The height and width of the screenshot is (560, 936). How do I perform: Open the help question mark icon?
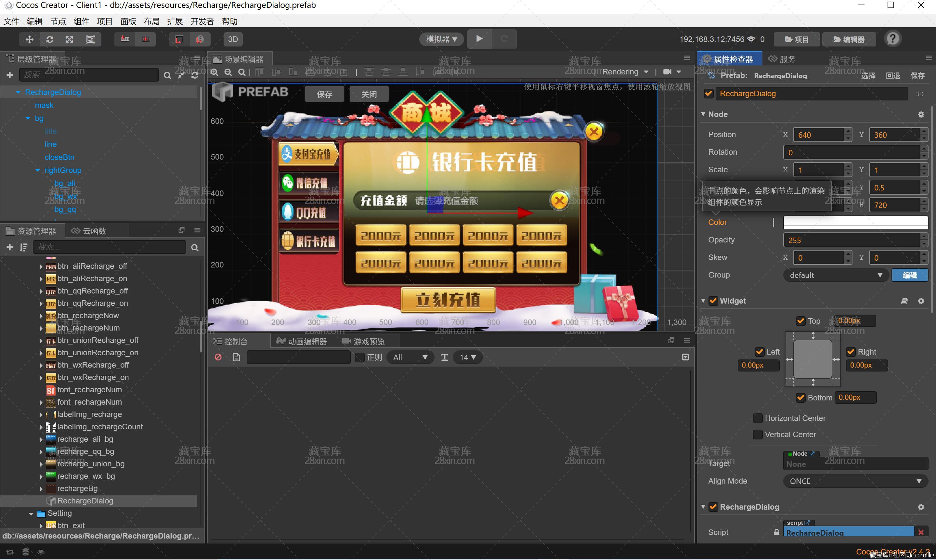(x=893, y=39)
